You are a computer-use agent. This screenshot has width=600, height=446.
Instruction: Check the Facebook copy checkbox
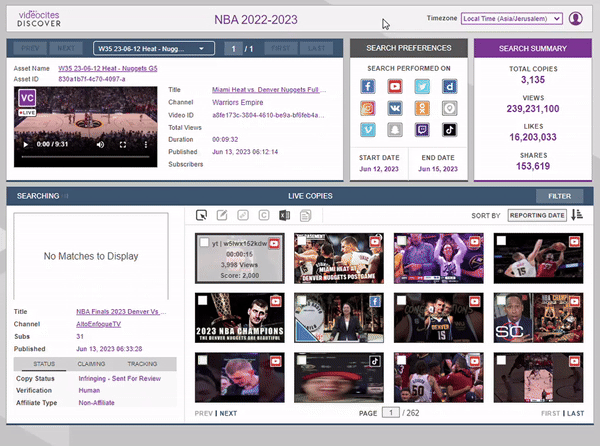pos(302,300)
